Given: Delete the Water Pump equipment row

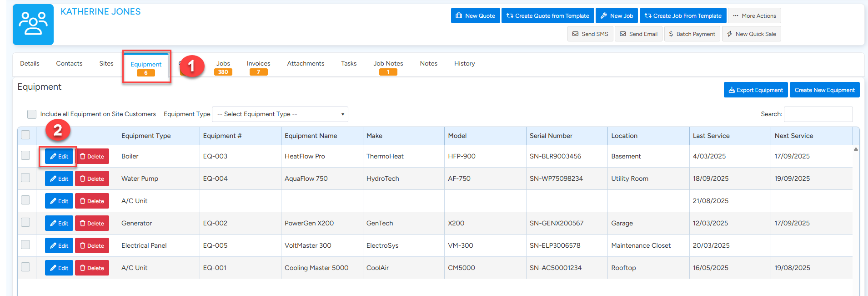Looking at the screenshot, I should [92, 179].
